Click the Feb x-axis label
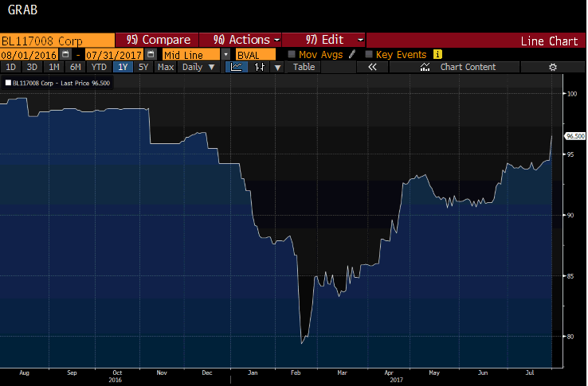The width and height of the screenshot is (588, 386). pyautogui.click(x=296, y=373)
